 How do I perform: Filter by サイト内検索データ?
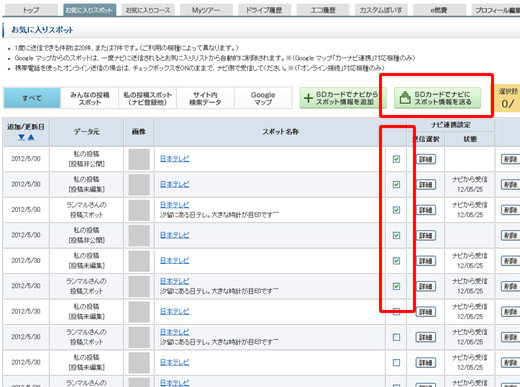205,98
